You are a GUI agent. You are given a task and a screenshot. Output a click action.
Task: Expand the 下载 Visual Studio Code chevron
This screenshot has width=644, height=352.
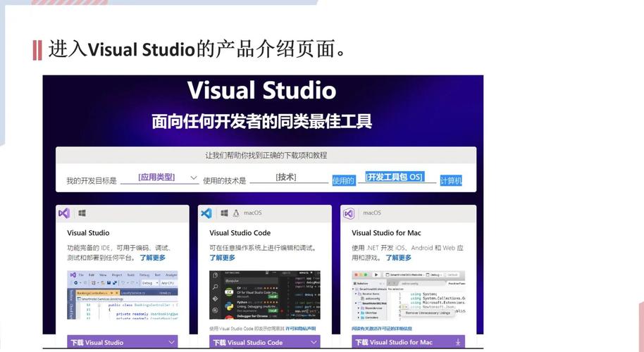point(314,341)
